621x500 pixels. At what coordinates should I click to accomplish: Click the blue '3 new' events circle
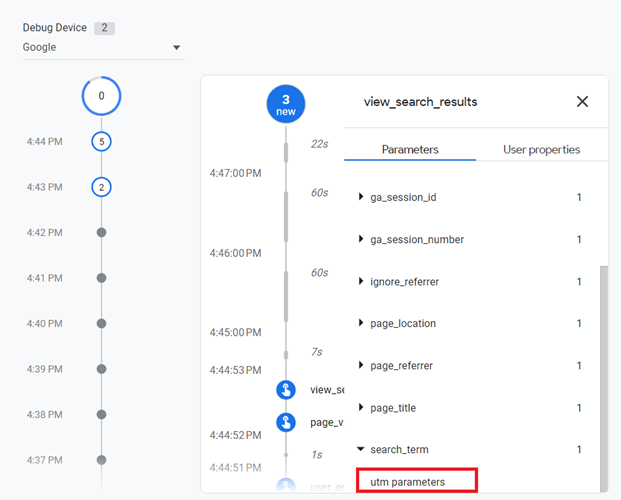click(286, 104)
